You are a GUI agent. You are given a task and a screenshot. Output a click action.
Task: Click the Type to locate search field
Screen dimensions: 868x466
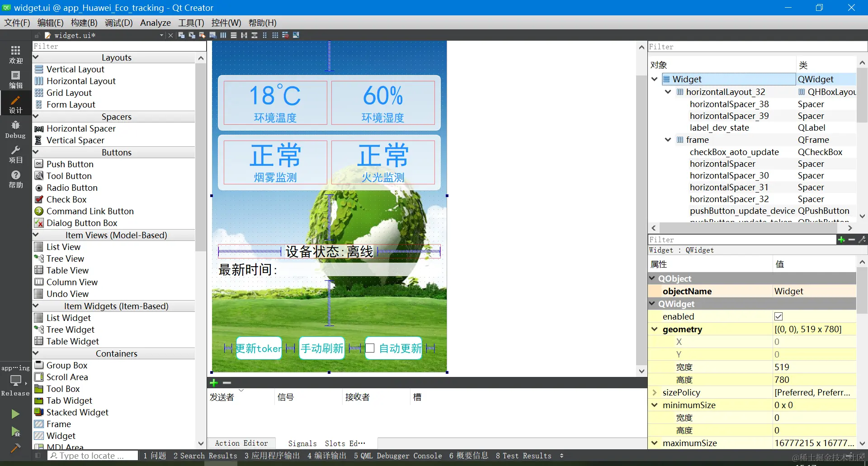click(93, 456)
